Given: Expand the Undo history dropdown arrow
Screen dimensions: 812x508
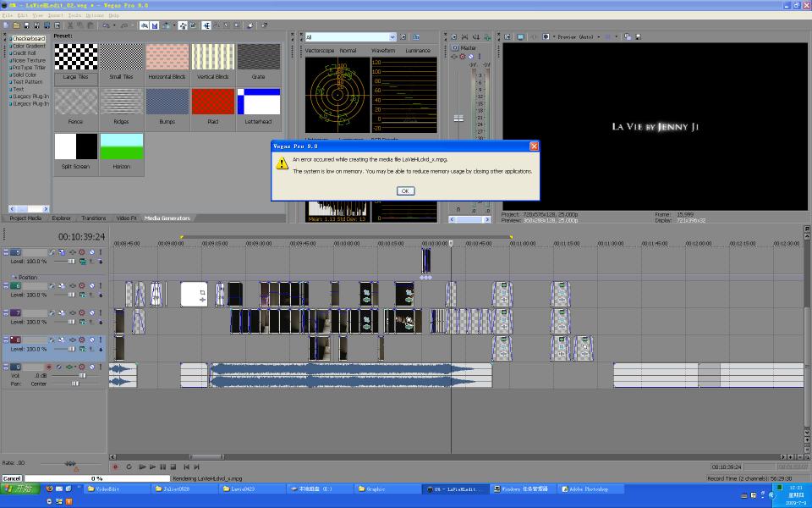Looking at the screenshot, I should (113, 25).
